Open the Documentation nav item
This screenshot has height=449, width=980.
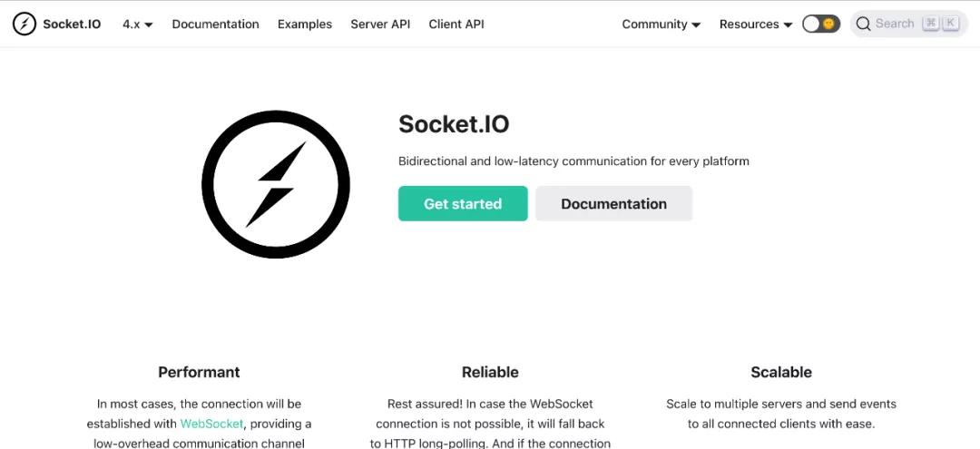click(216, 24)
